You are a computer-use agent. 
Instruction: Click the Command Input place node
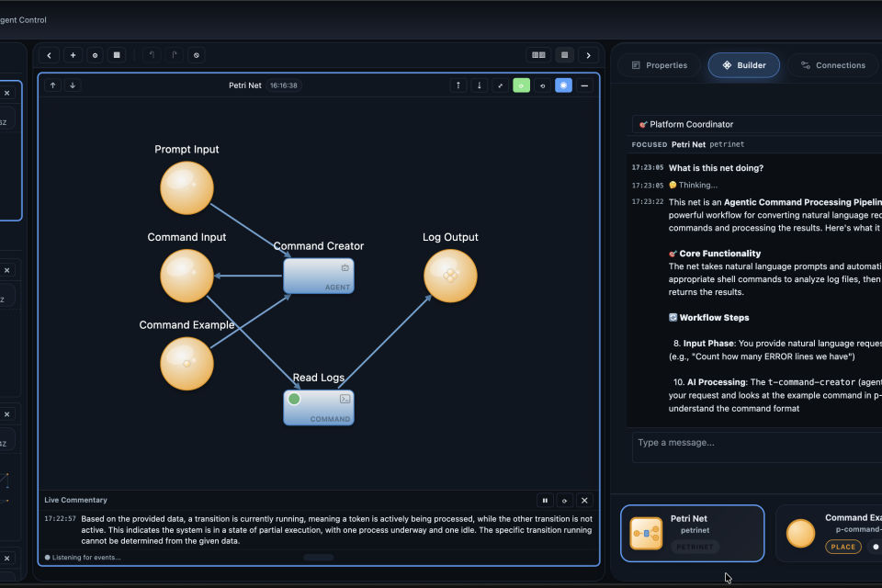click(x=187, y=276)
